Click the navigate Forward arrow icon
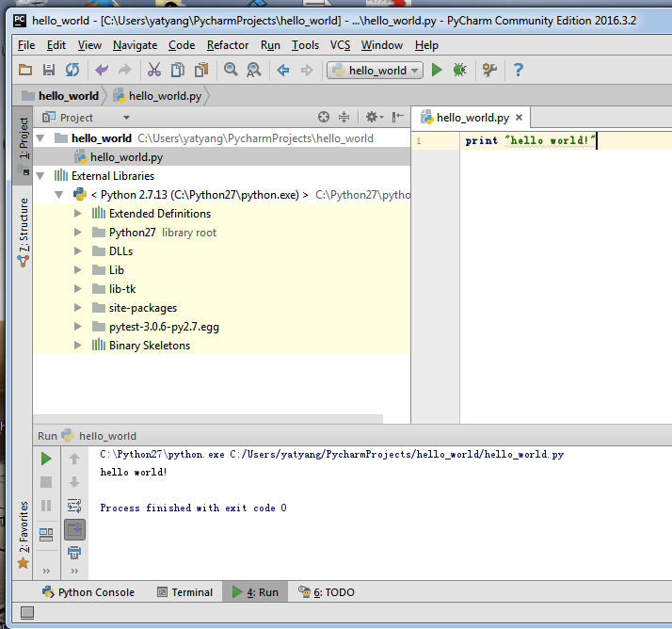The width and height of the screenshot is (672, 629). tap(307, 70)
